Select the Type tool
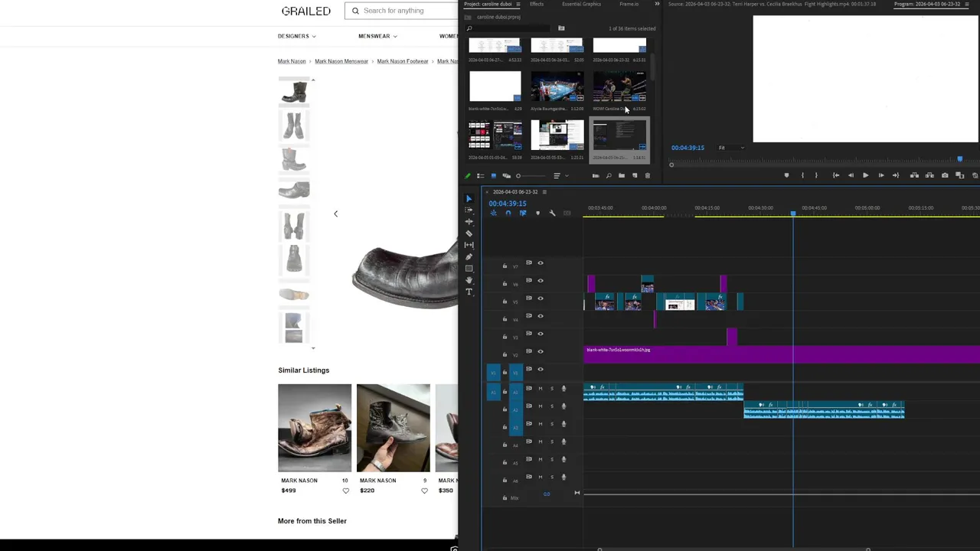This screenshot has height=551, width=980. click(469, 292)
